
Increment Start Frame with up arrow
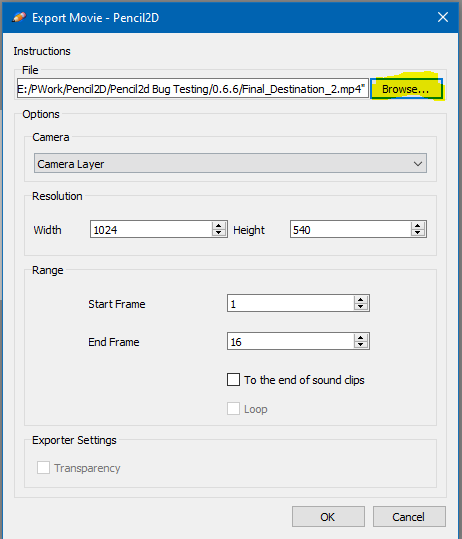[361, 299]
